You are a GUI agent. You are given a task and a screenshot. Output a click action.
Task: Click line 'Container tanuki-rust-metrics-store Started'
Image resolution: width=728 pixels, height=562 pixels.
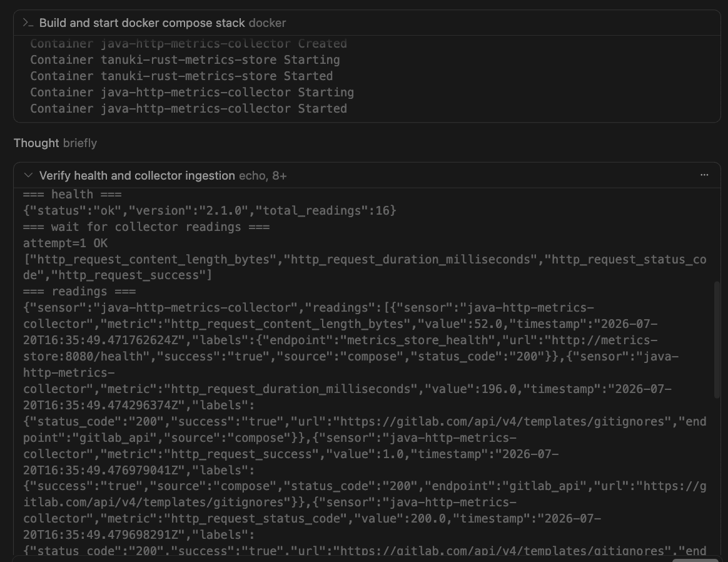181,76
